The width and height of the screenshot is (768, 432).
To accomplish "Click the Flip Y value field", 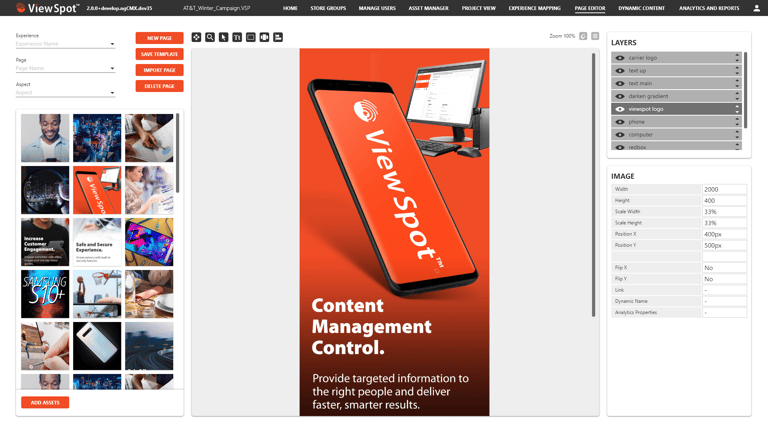I will coord(724,279).
